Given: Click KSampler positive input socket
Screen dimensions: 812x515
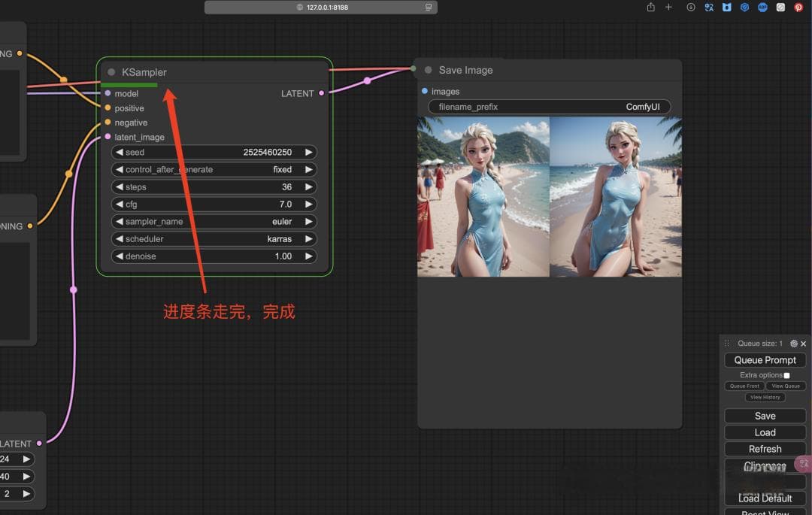Looking at the screenshot, I should (108, 108).
